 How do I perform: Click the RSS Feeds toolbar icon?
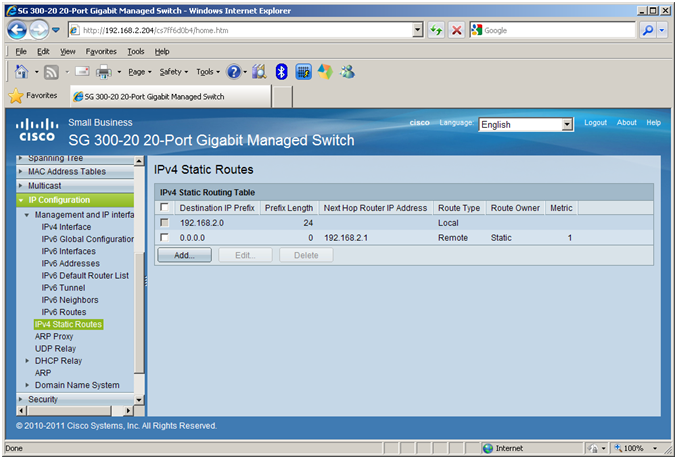coord(51,72)
